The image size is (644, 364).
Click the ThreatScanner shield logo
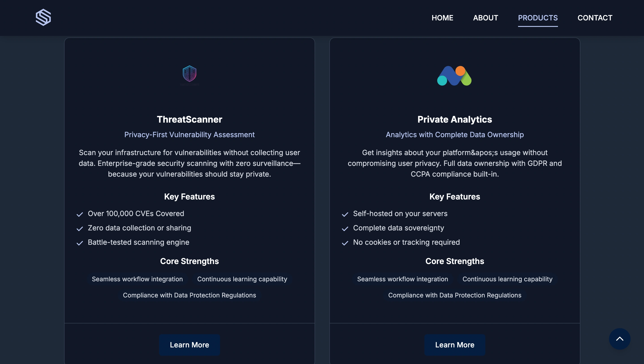coord(190,74)
